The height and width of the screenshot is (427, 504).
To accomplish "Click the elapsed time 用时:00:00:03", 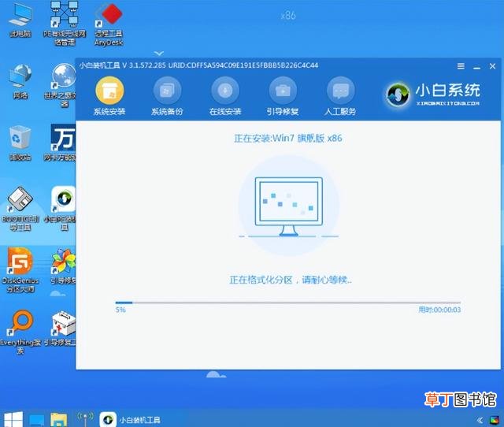I will click(x=439, y=310).
